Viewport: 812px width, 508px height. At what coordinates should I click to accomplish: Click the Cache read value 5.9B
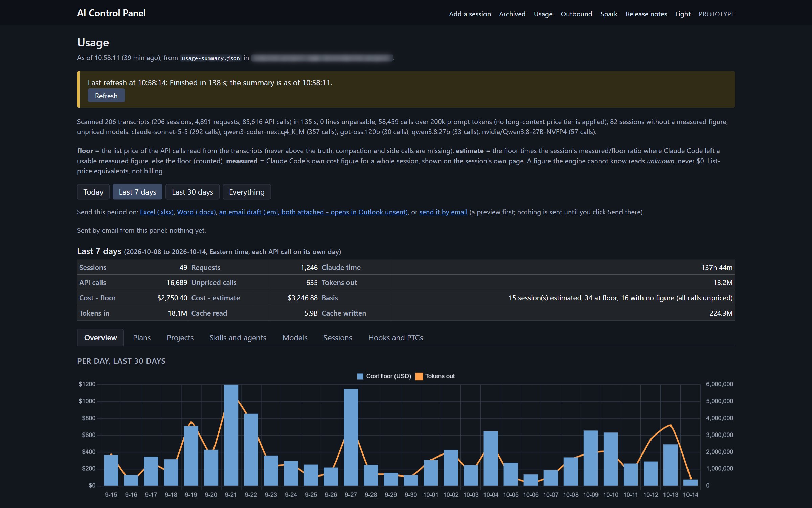click(311, 313)
